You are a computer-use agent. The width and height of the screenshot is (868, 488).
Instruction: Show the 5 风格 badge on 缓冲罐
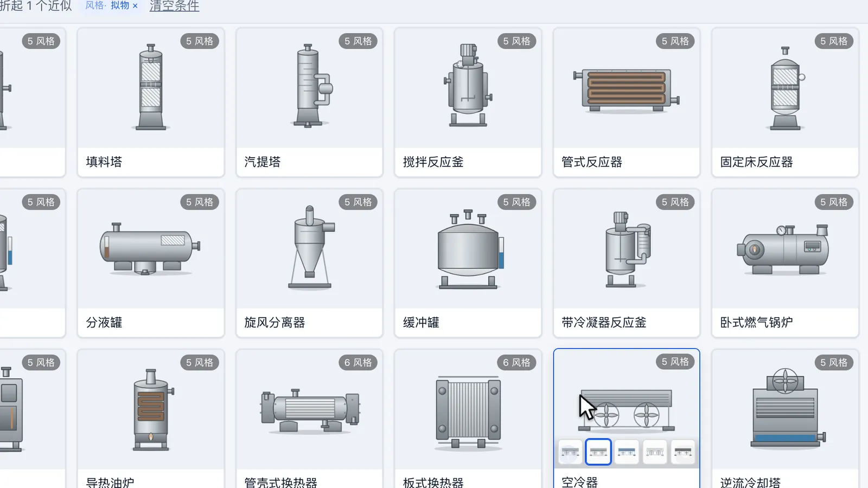516,202
